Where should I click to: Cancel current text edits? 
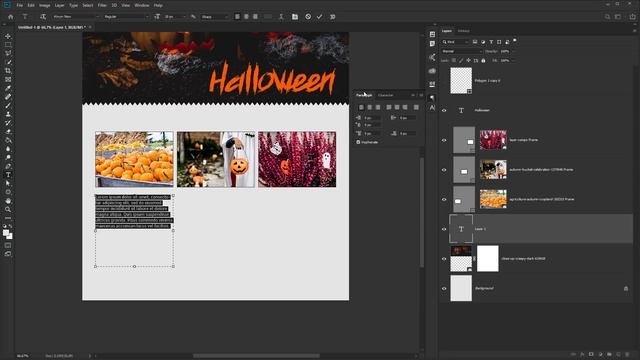[x=308, y=17]
